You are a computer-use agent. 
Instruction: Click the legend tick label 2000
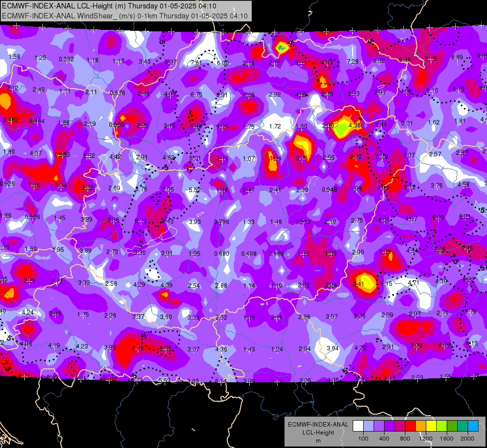(x=468, y=439)
